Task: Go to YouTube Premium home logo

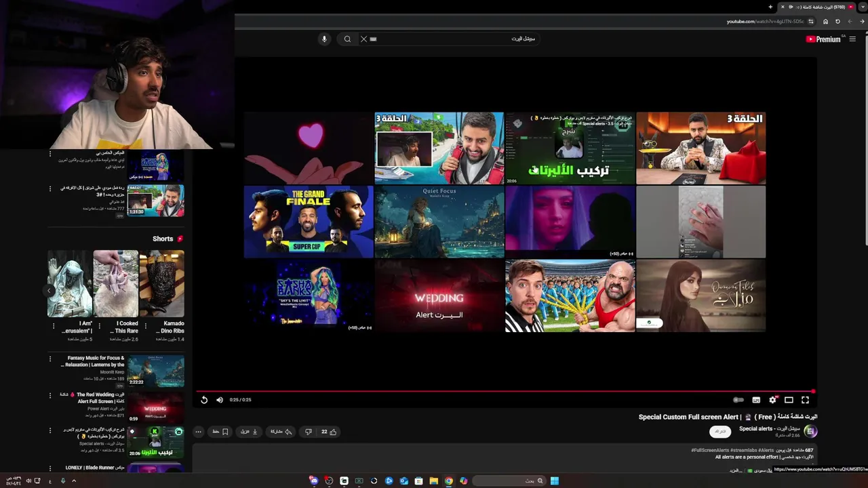Action: click(823, 39)
